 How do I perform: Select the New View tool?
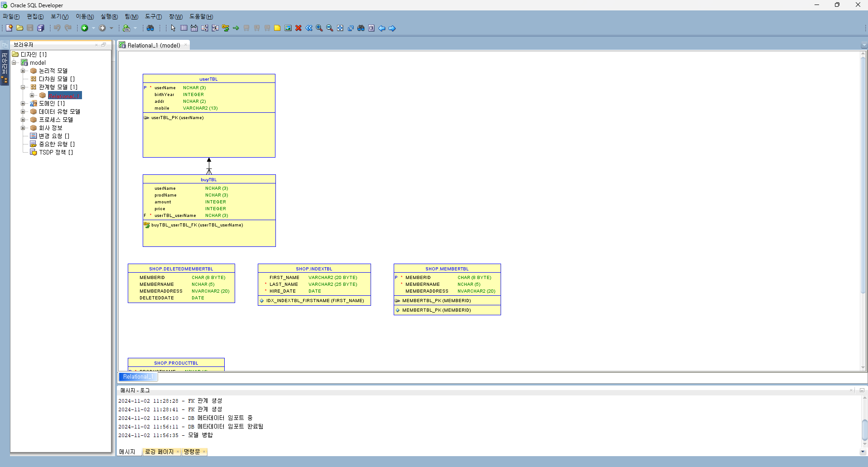194,28
